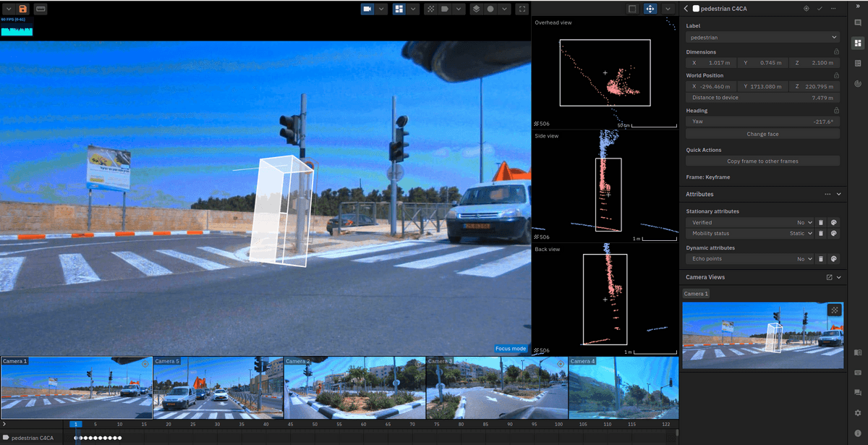868x445 pixels.
Task: Collapse the Attributes section
Action: point(839,195)
